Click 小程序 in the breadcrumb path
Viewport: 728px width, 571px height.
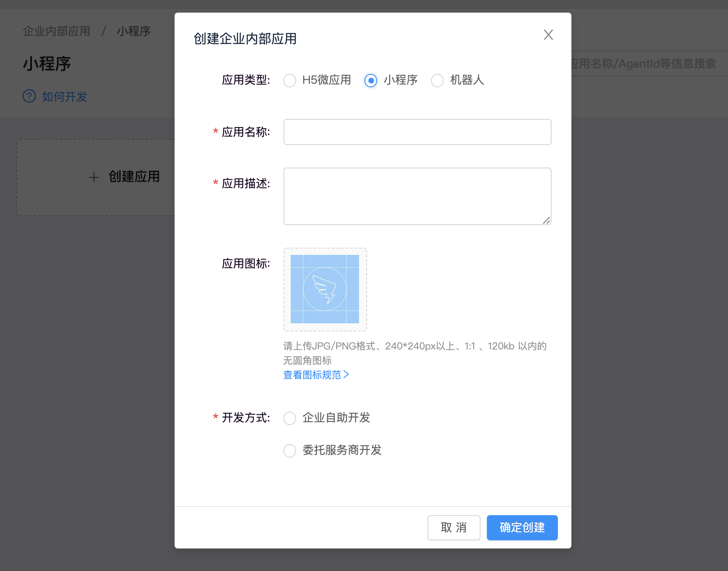coord(134,31)
